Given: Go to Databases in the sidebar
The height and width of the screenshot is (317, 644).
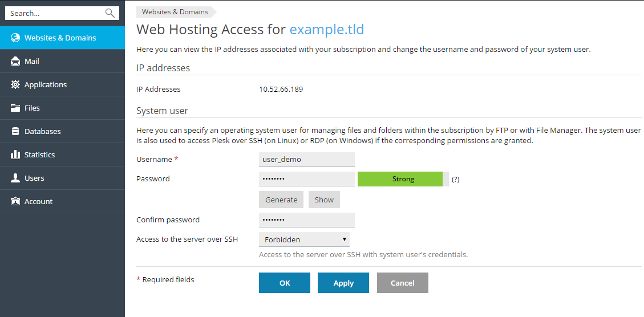Looking at the screenshot, I should coord(42,131).
